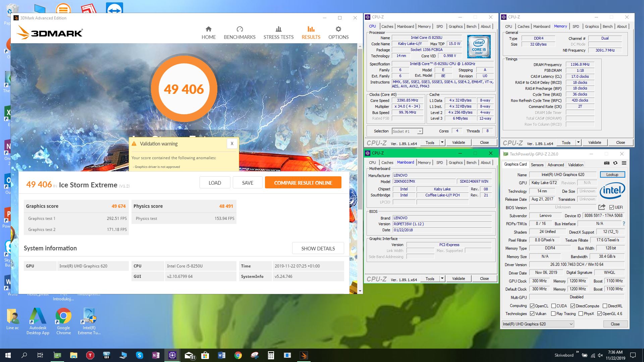Click the LOAD button in 3DMark

(215, 183)
